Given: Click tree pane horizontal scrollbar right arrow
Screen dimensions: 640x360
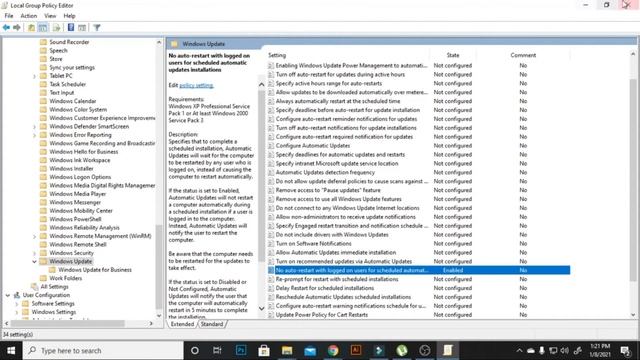Looking at the screenshot, I should click(151, 323).
